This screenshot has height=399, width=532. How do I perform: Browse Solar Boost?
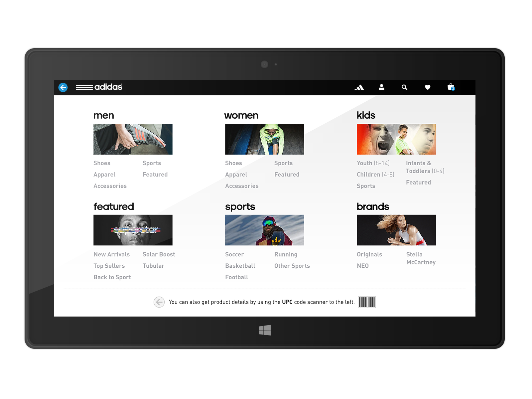(159, 254)
